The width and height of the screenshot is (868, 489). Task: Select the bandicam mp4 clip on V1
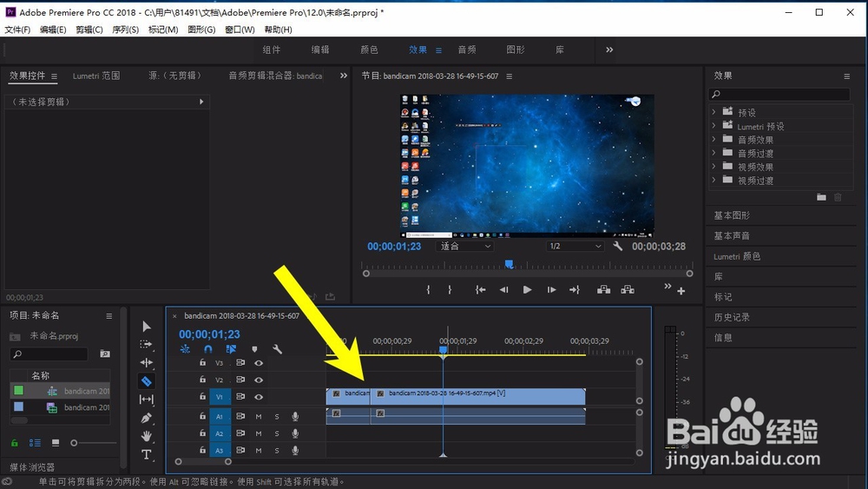[x=477, y=397]
